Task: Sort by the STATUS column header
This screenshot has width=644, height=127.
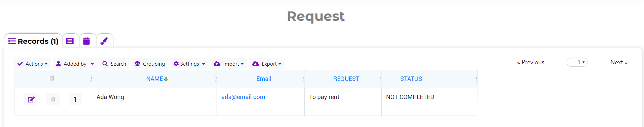Action: (411, 79)
